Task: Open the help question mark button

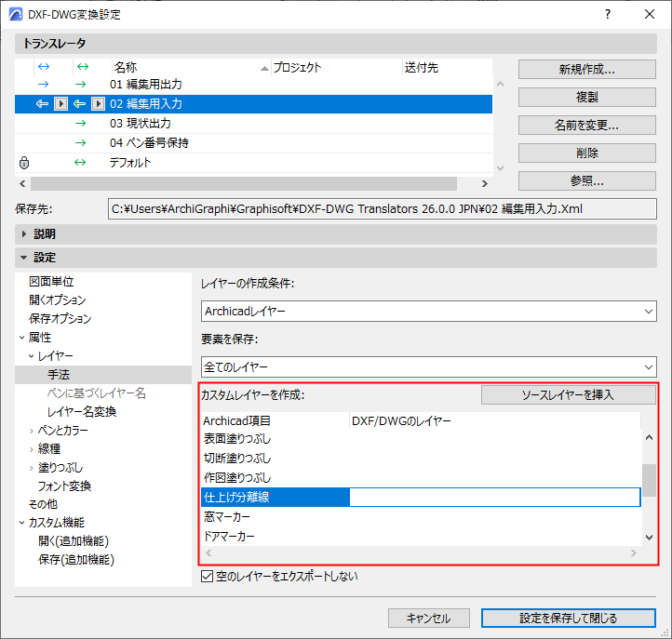Action: [608, 14]
